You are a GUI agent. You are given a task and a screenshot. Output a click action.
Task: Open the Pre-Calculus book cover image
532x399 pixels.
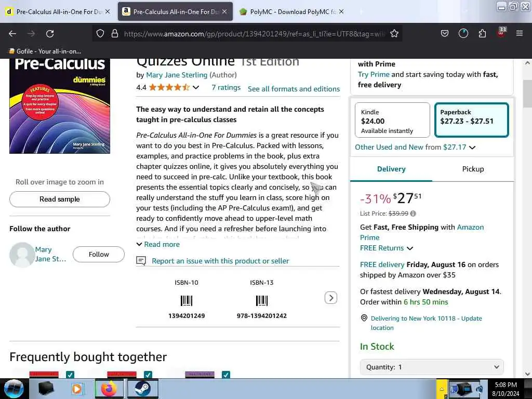[x=60, y=106]
